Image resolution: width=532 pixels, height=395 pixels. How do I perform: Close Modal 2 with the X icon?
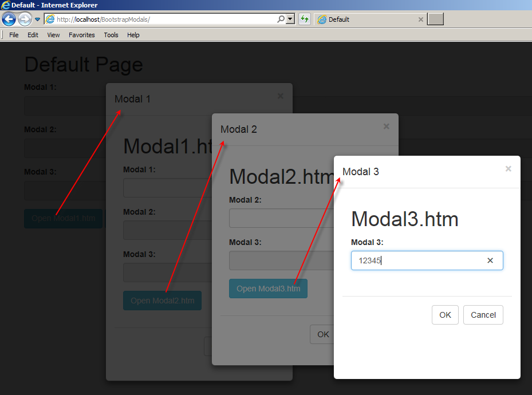click(x=386, y=127)
